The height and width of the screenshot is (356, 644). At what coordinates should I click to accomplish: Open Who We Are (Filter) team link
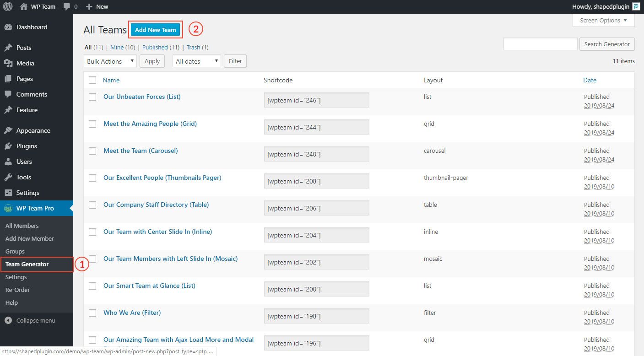pyautogui.click(x=132, y=313)
